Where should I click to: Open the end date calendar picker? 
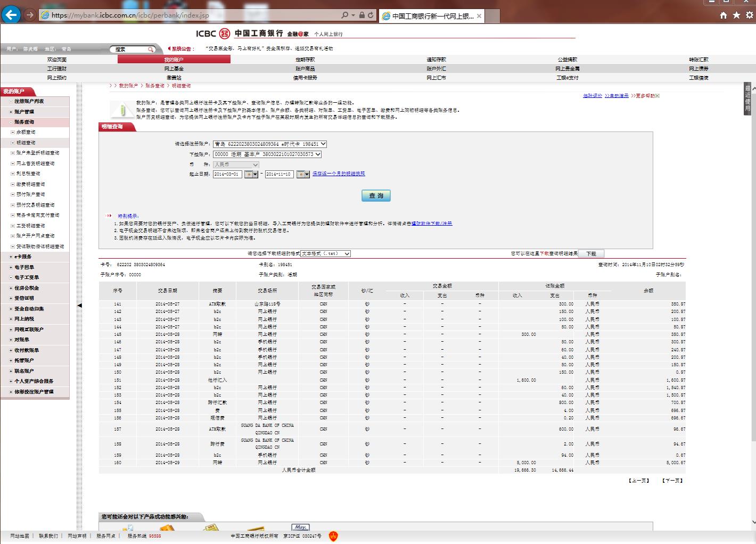(302, 175)
